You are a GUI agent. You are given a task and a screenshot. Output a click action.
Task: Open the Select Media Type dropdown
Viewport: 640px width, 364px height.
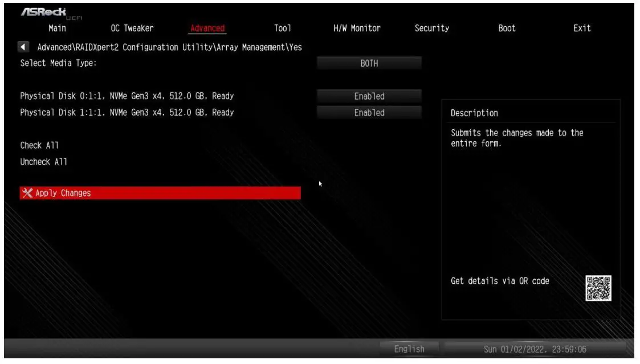(x=369, y=63)
